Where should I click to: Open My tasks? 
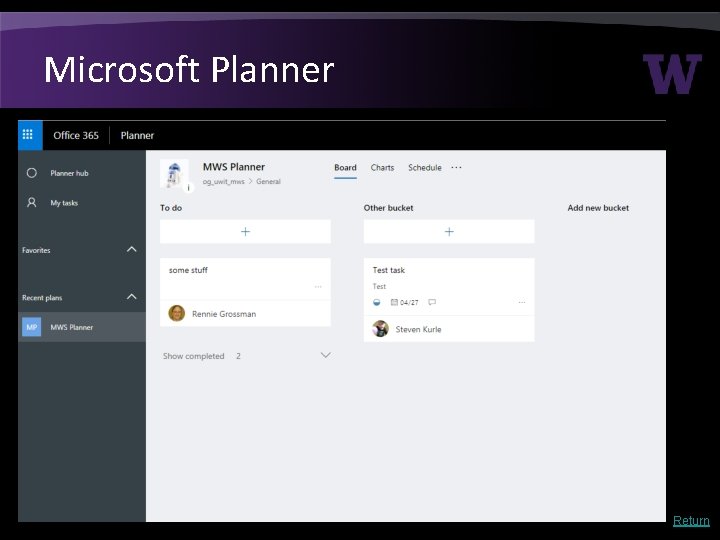[64, 203]
